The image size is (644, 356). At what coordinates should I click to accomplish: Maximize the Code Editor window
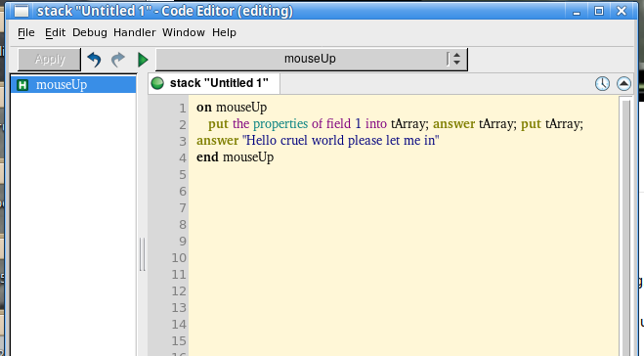(599, 11)
